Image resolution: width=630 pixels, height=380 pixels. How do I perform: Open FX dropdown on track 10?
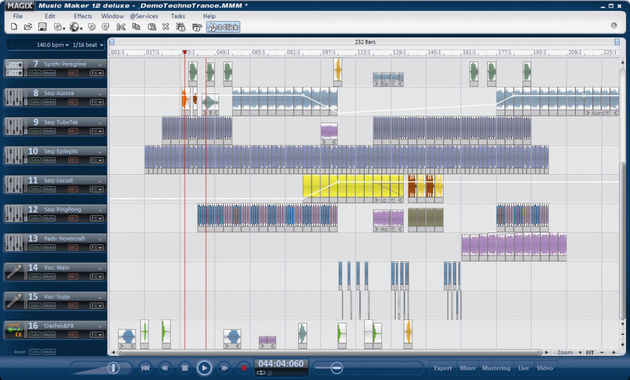(x=97, y=160)
